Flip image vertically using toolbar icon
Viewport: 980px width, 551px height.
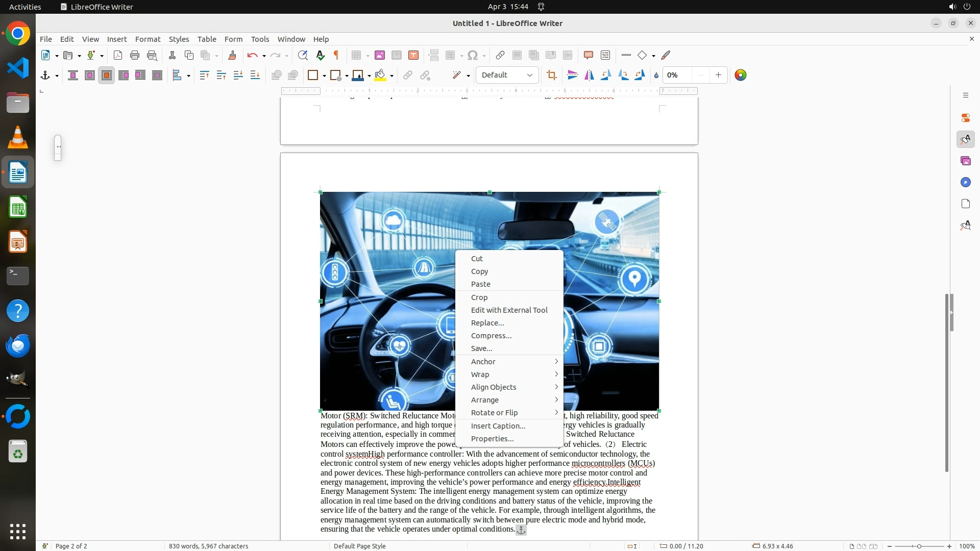tap(573, 76)
